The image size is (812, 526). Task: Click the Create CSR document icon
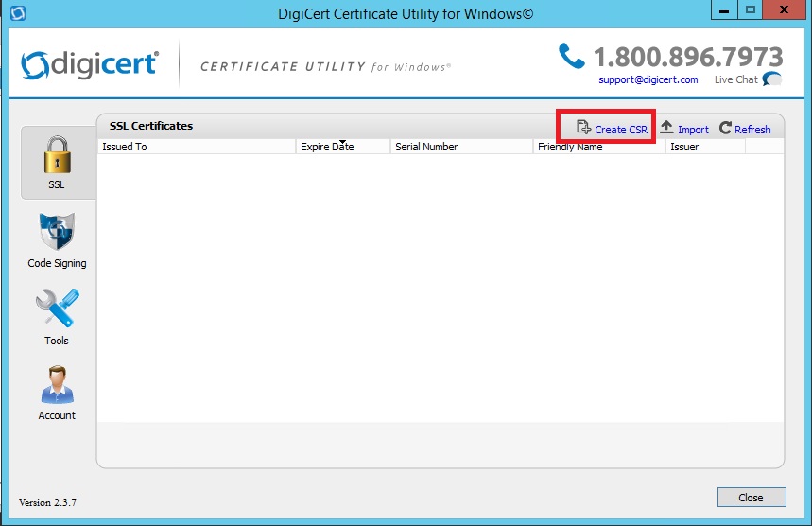pos(583,128)
